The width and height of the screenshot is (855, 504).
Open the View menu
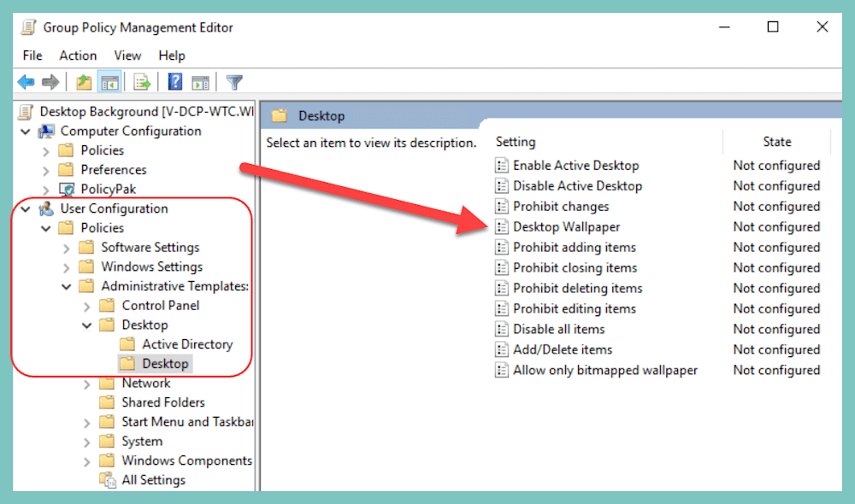point(127,56)
